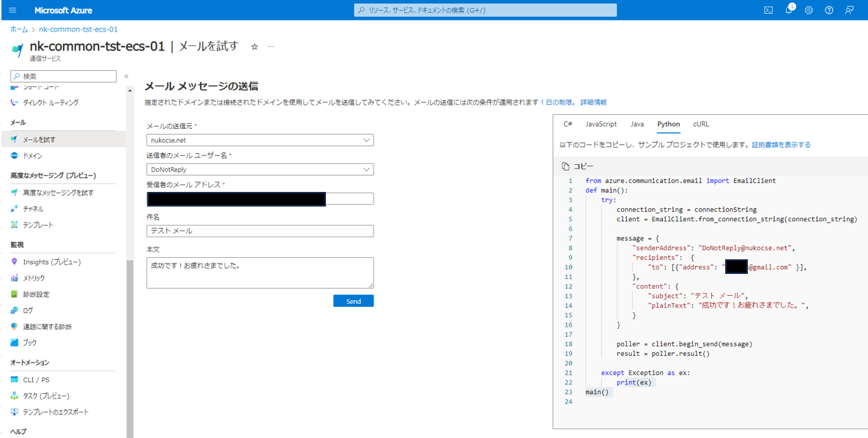Click the Microsoft Azure brand title

(x=63, y=10)
